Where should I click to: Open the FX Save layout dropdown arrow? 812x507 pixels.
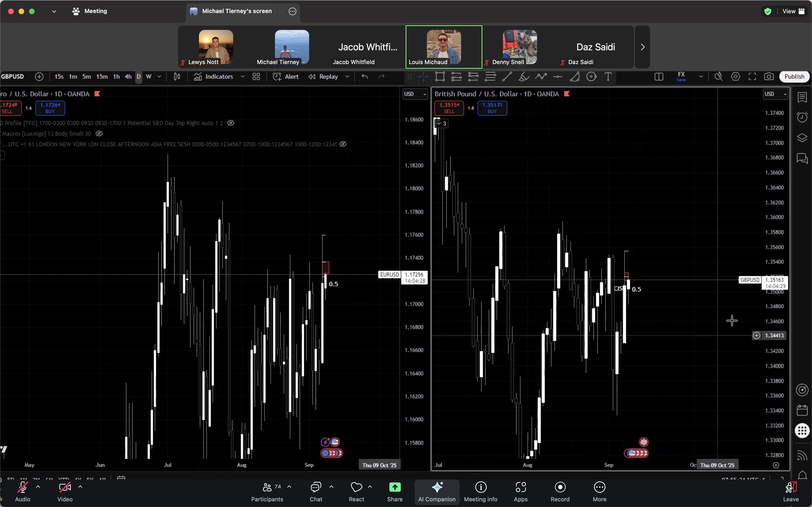(x=701, y=77)
